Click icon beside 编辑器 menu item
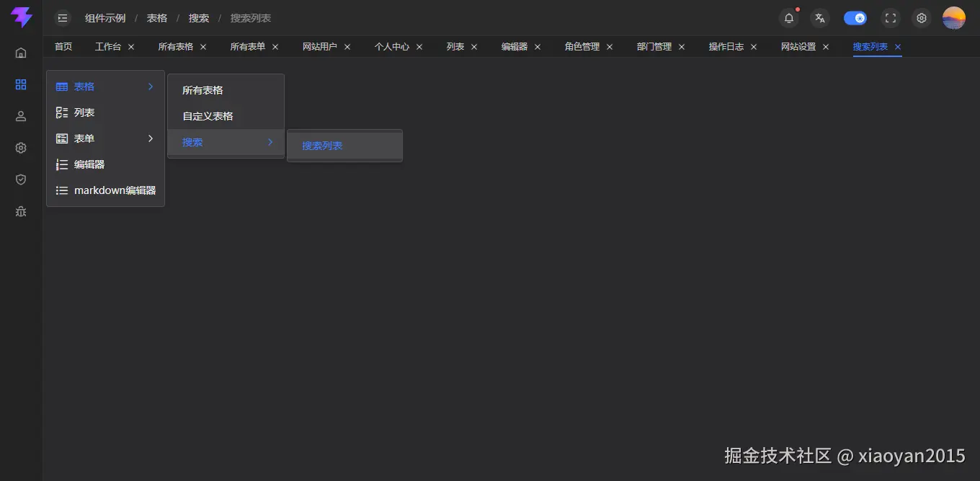 coord(62,164)
